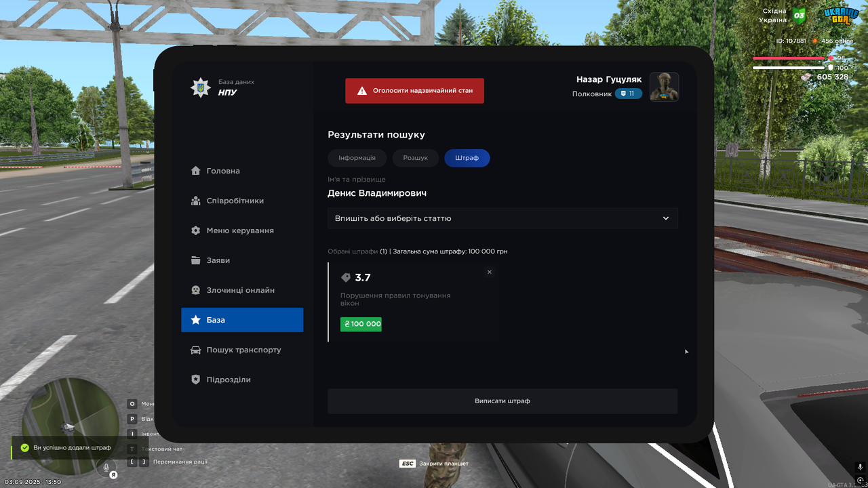The image size is (868, 488).
Task: Click the shield icon beside Підрозділи
Action: (x=196, y=380)
